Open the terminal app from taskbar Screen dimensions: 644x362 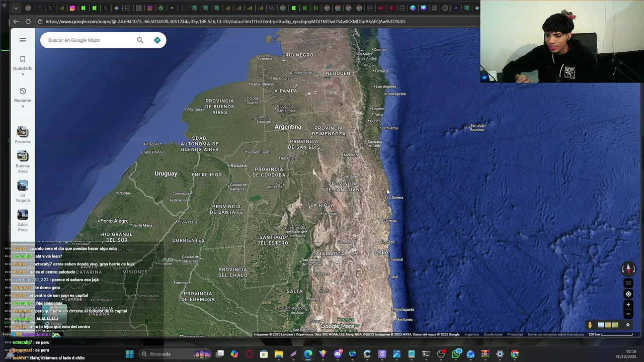pos(426,354)
